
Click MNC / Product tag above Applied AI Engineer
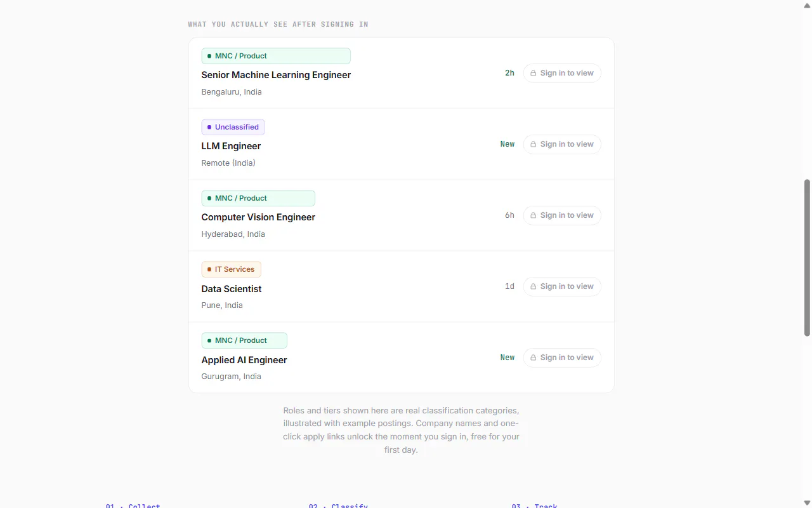[244, 340]
